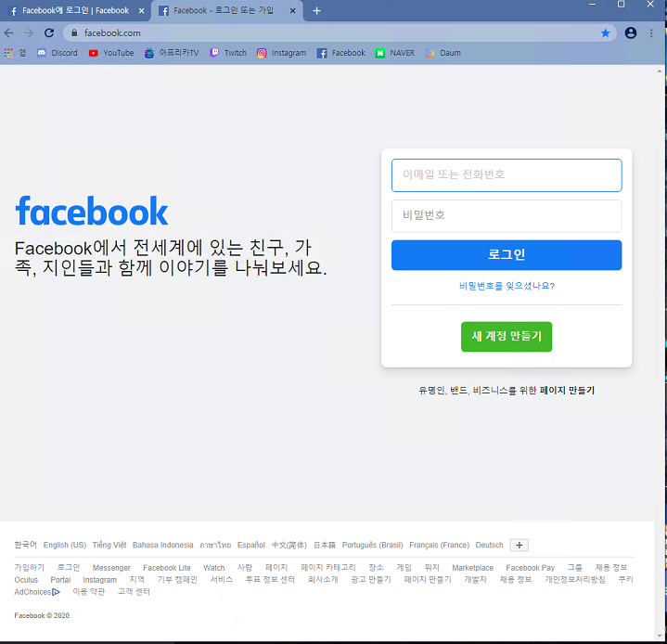Switch language to Tiếng Việt
667x644 pixels.
(109, 545)
